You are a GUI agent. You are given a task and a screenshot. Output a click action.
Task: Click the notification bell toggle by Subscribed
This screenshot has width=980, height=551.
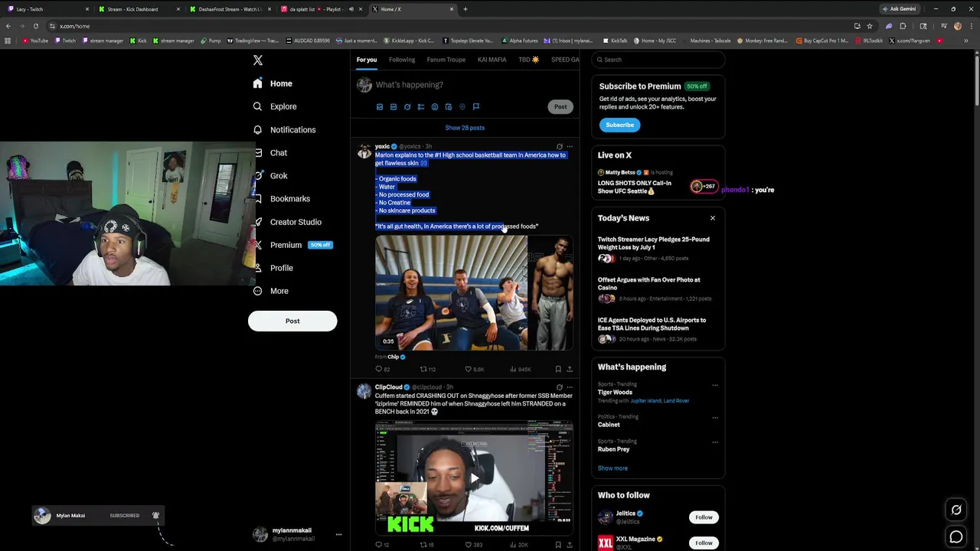pos(155,516)
